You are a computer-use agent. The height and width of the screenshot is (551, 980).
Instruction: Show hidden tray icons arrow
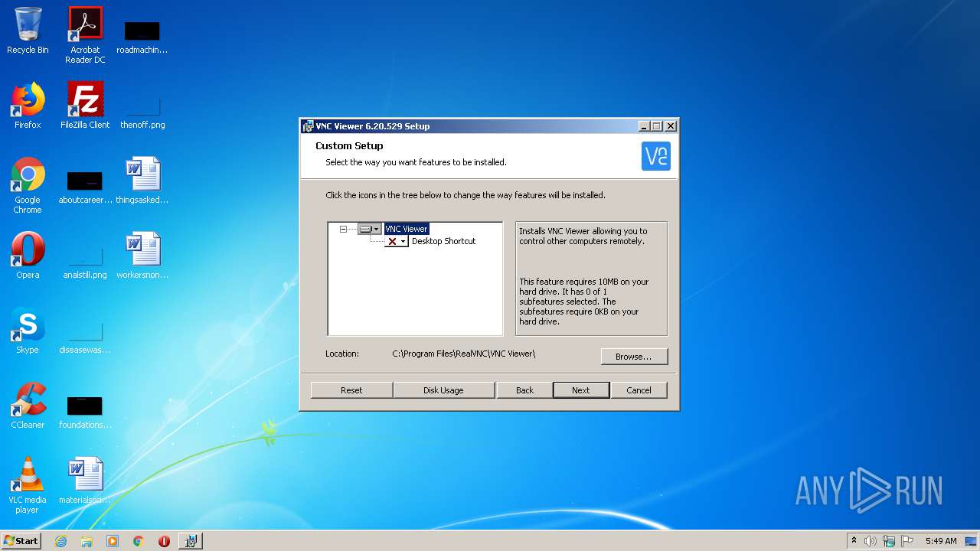(x=854, y=540)
